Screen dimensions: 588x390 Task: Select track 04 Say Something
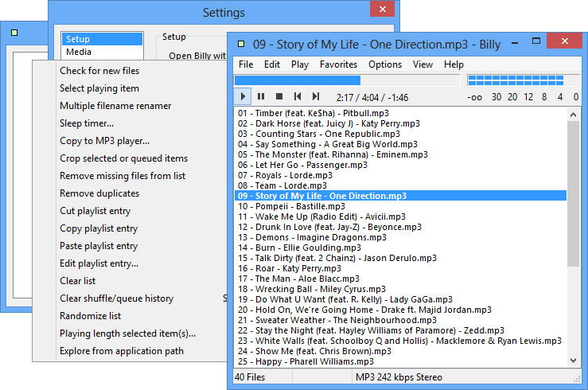[x=400, y=144]
